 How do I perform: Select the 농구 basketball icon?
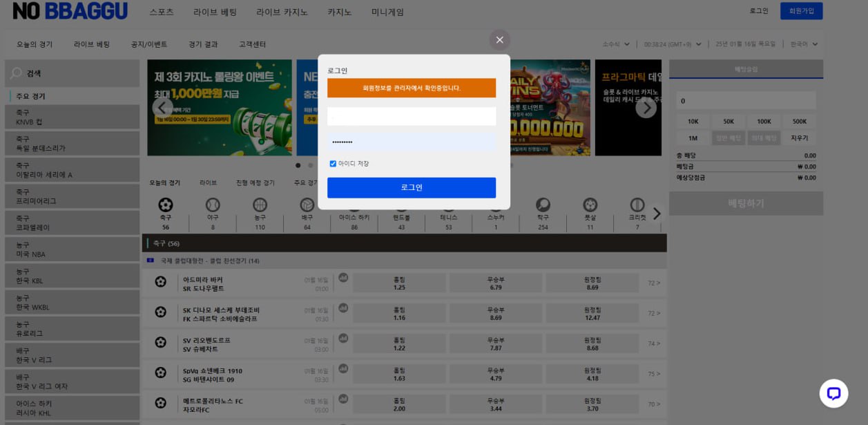[260, 205]
